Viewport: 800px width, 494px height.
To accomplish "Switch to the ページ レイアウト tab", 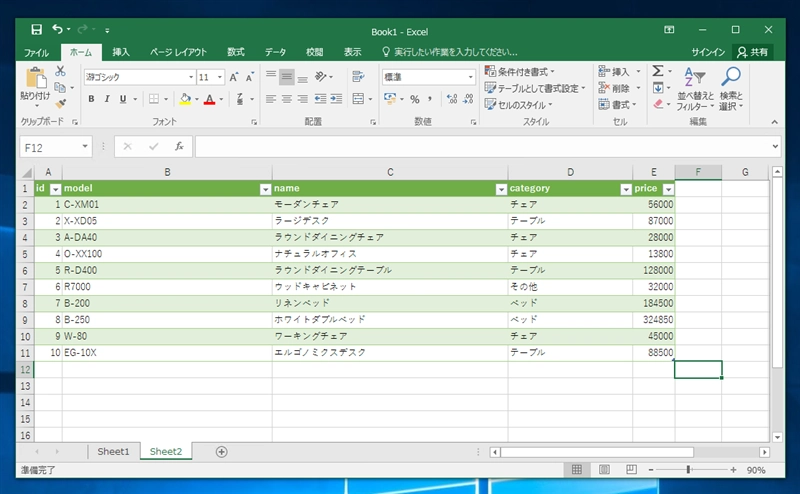I will pos(178,52).
